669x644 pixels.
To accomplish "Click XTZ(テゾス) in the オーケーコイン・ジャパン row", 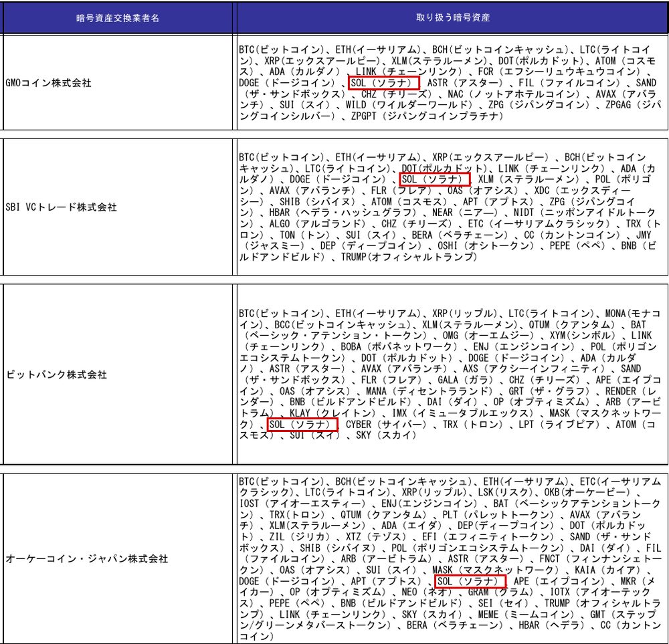I will 376,537.
